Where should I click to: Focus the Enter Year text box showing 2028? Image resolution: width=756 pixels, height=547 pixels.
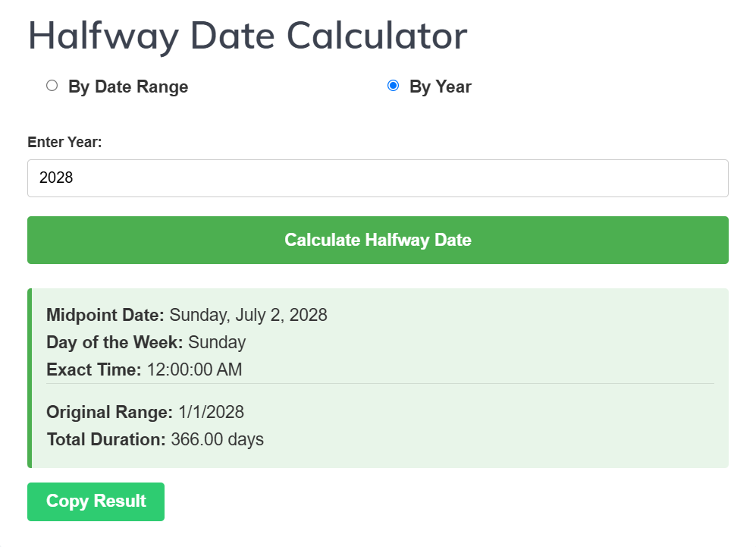point(378,178)
